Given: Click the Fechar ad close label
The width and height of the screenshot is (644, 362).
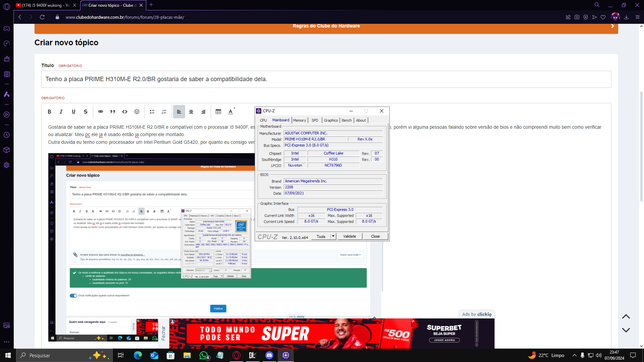Looking at the screenshot, I should (x=163, y=334).
